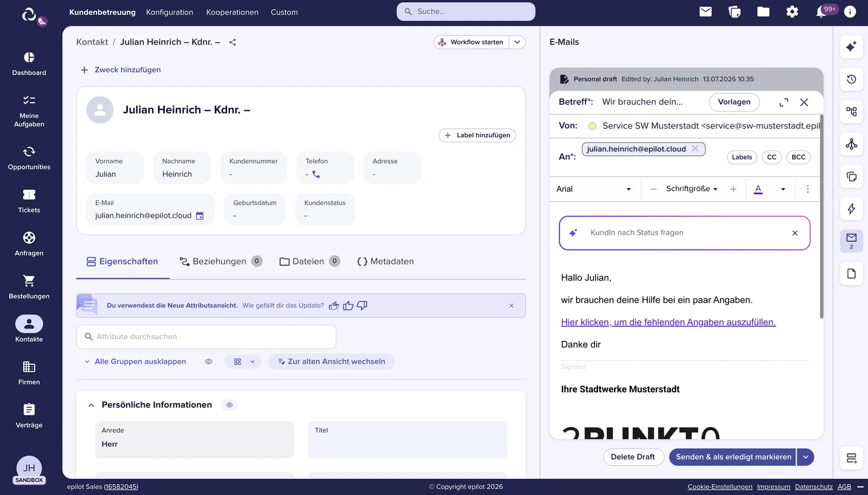This screenshot has width=868, height=495.
Task: Open the workflow nodes icon in right rail
Action: pyautogui.click(x=851, y=144)
